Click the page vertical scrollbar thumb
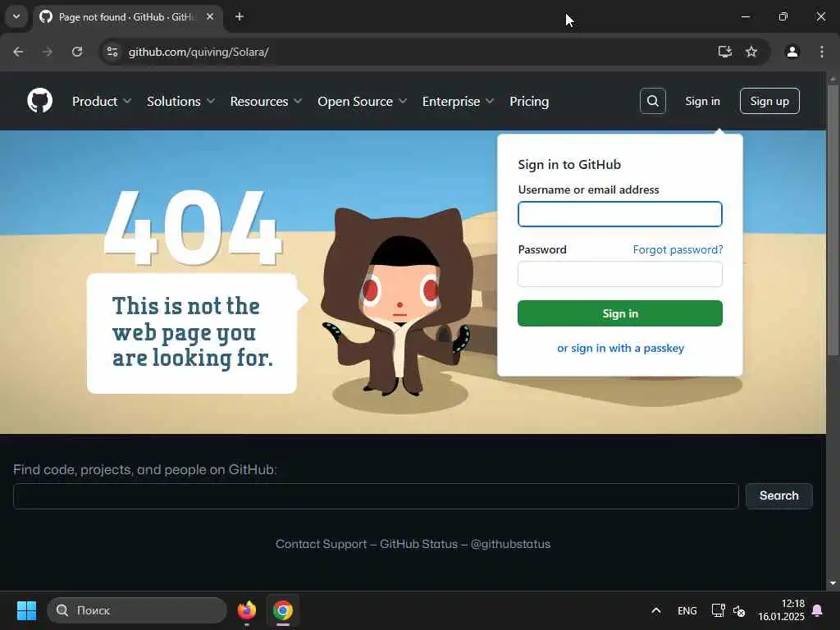Screen dimensions: 840x630 pos(833,220)
